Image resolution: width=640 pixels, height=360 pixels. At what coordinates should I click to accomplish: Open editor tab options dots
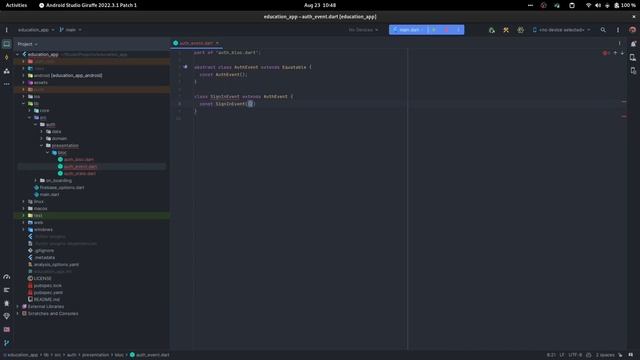[619, 43]
